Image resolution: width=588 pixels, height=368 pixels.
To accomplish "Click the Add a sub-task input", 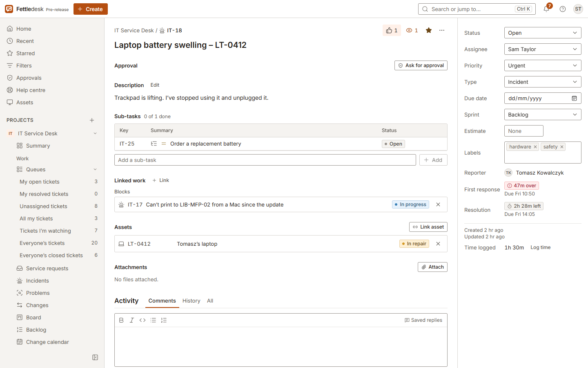I will 265,160.
